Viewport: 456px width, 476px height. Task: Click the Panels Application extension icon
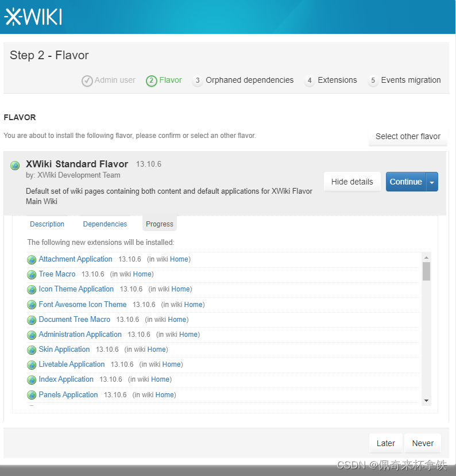pyautogui.click(x=32, y=395)
